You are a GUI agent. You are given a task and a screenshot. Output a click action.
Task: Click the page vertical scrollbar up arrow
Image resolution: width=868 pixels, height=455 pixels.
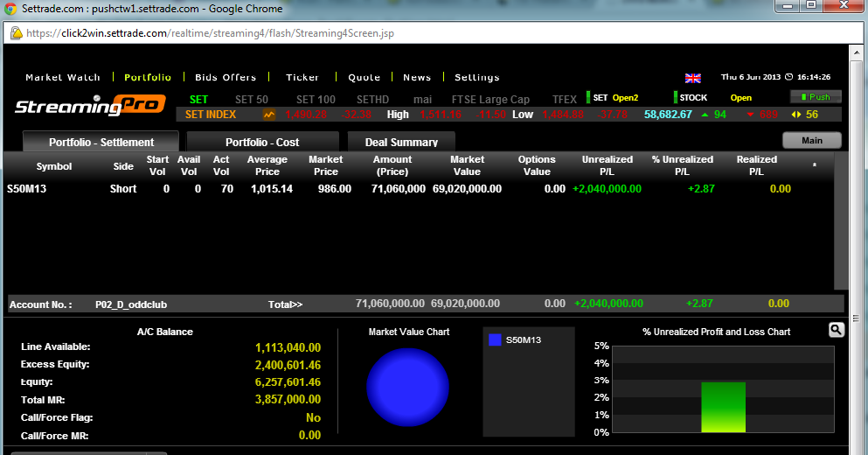tap(857, 53)
